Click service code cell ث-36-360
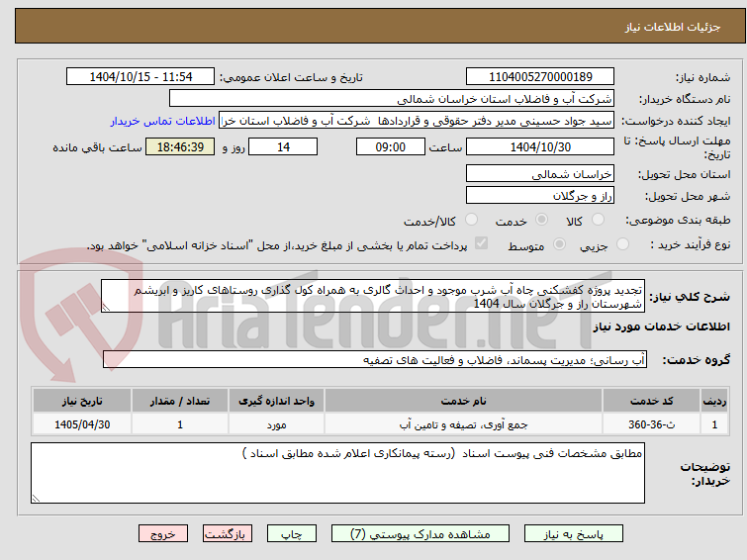747x560 pixels. (651, 424)
